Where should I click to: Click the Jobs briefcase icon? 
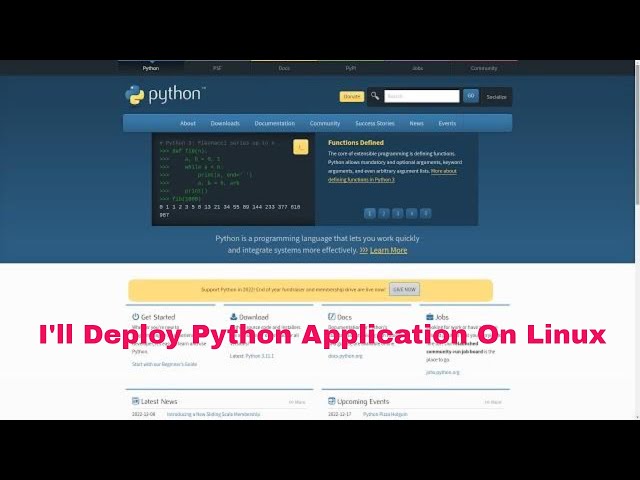click(x=429, y=316)
